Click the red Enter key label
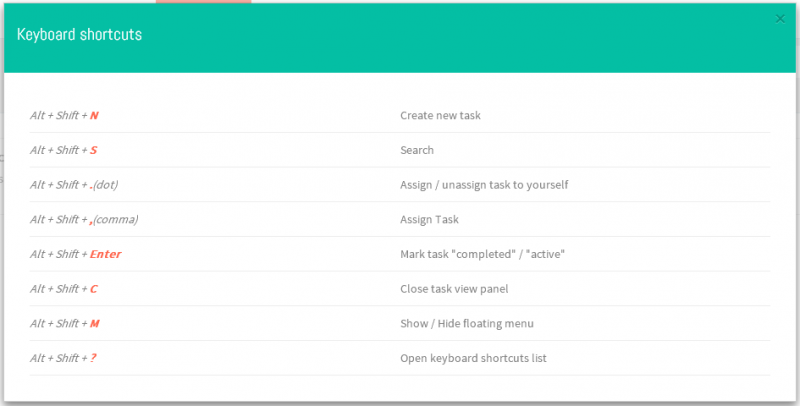This screenshot has width=800, height=406. pyautogui.click(x=106, y=254)
